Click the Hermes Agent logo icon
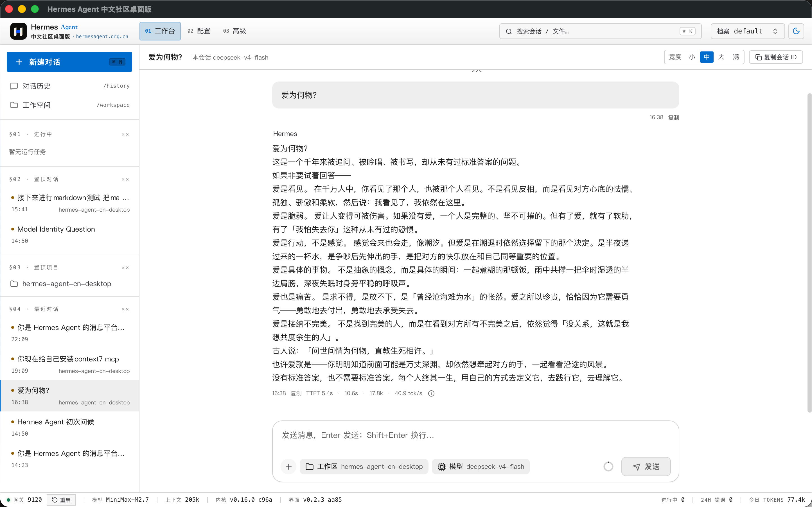This screenshot has height=507, width=812. (19, 31)
